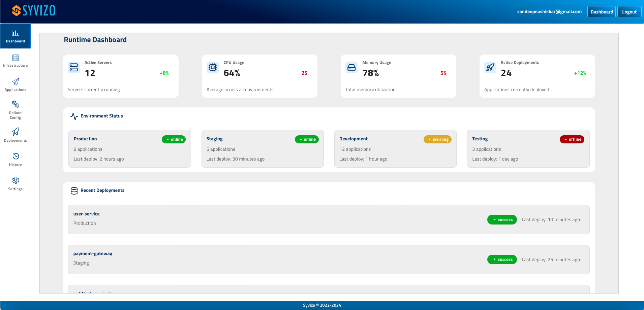Screen dimensions: 644x310
Task: Open History page
Action: pyautogui.click(x=16, y=160)
